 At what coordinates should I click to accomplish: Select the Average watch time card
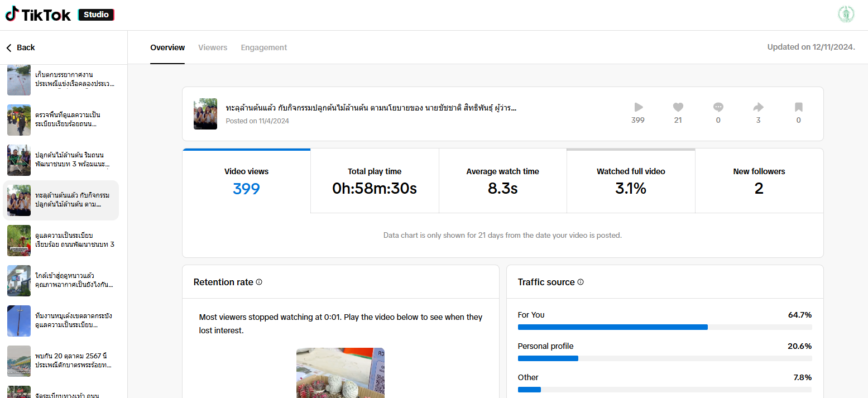(x=502, y=181)
